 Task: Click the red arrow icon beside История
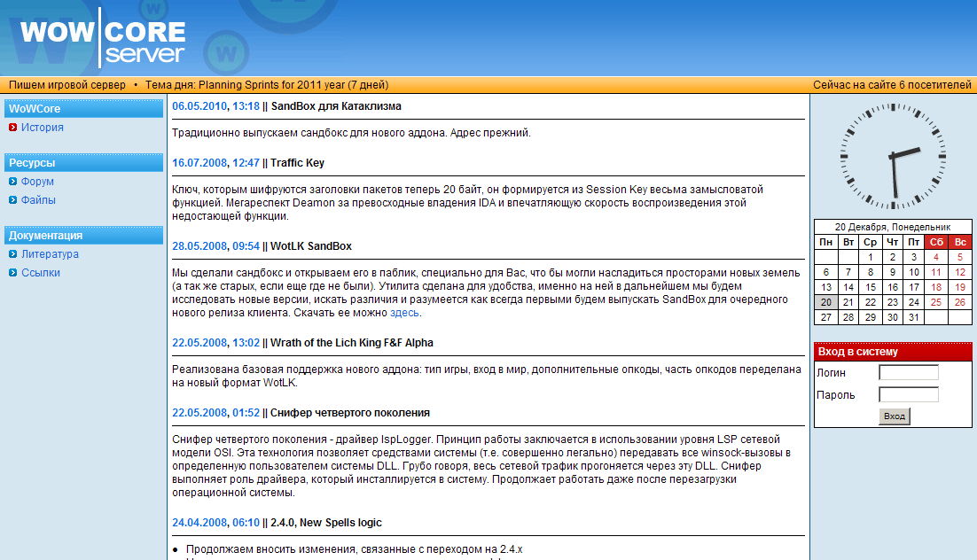12,128
